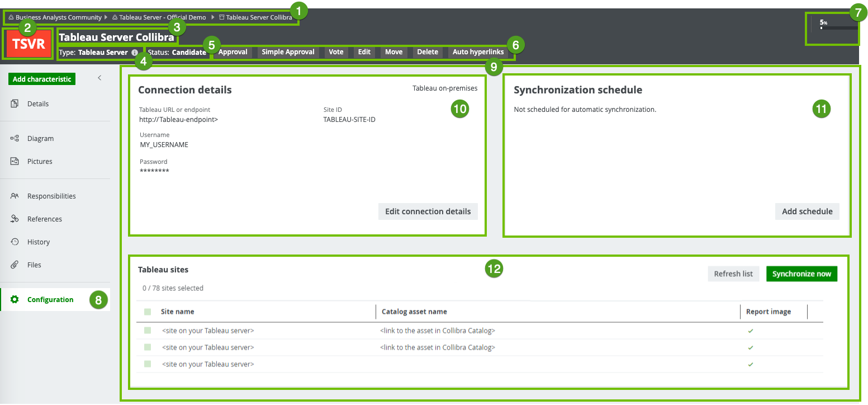Toggle the select-all sites checkbox in header
This screenshot has width=868, height=405.
tap(148, 312)
